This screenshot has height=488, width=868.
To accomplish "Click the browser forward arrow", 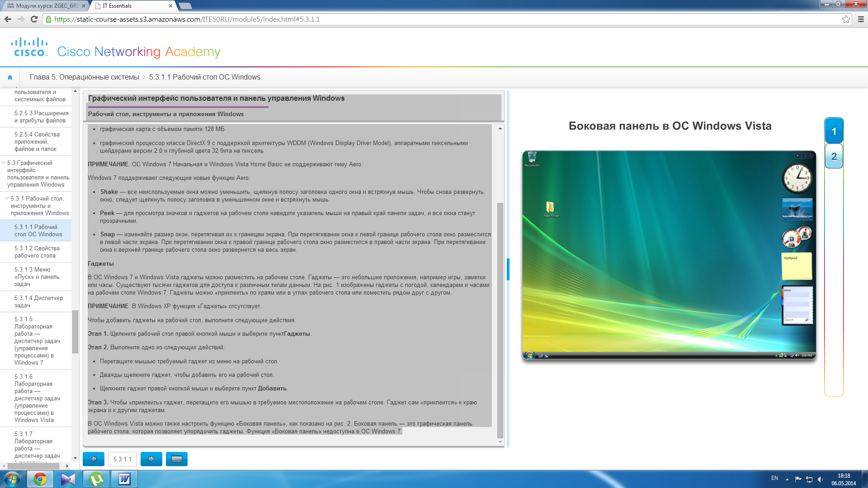I will point(21,19).
